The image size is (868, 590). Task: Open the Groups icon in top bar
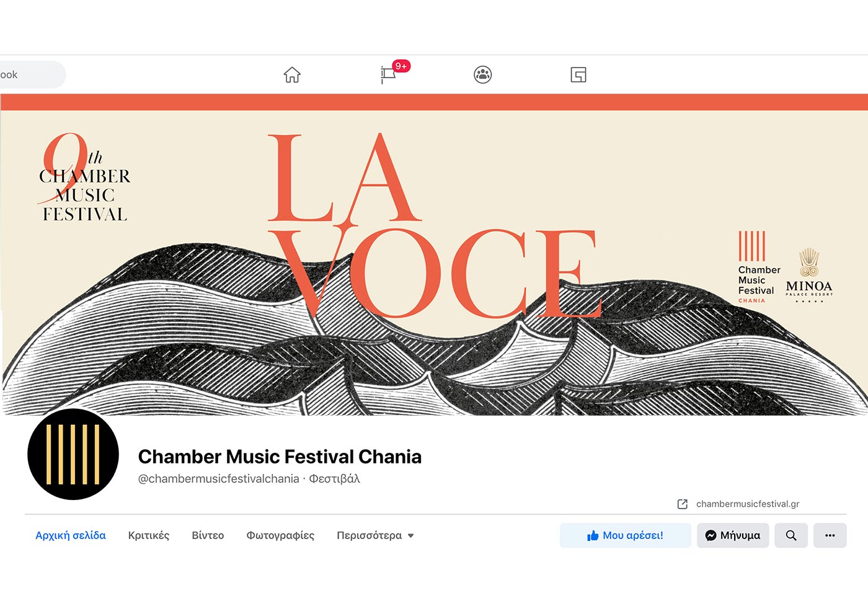[x=482, y=75]
